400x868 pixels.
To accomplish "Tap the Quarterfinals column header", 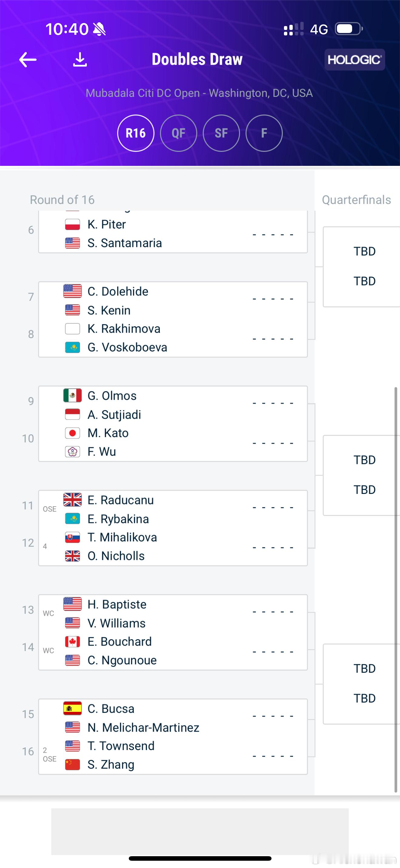I will (356, 200).
